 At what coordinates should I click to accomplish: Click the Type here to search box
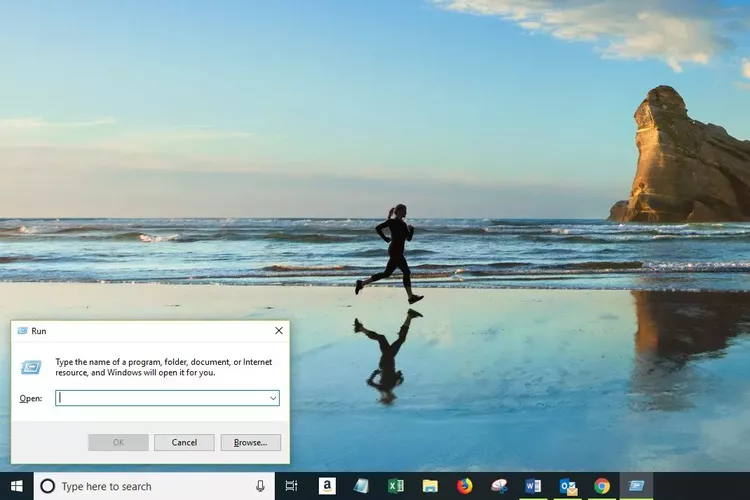pyautogui.click(x=154, y=486)
